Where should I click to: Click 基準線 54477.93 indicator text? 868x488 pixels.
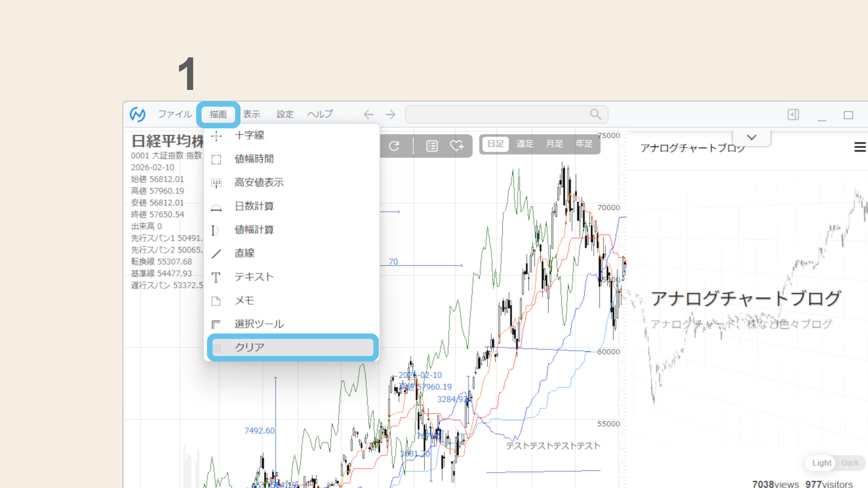click(161, 273)
